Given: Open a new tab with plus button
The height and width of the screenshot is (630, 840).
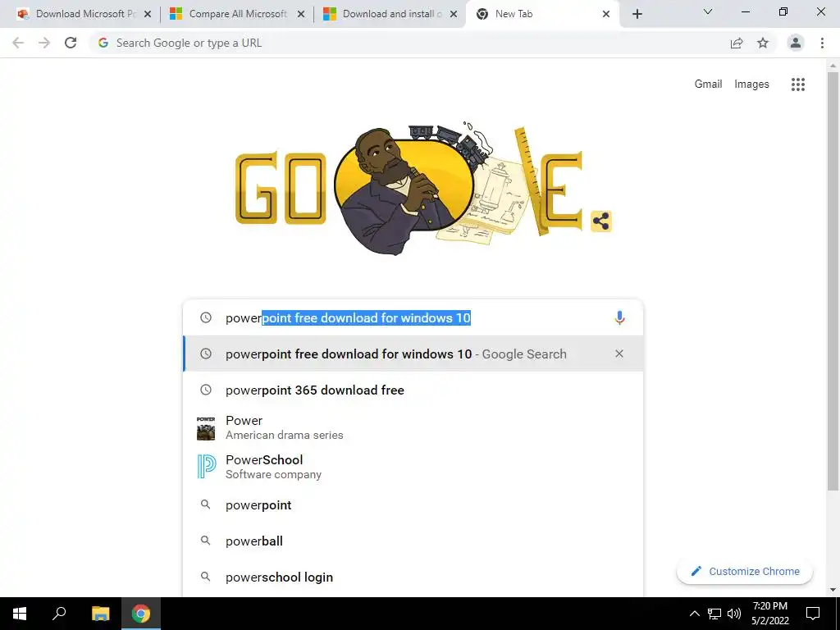Looking at the screenshot, I should coord(637,14).
